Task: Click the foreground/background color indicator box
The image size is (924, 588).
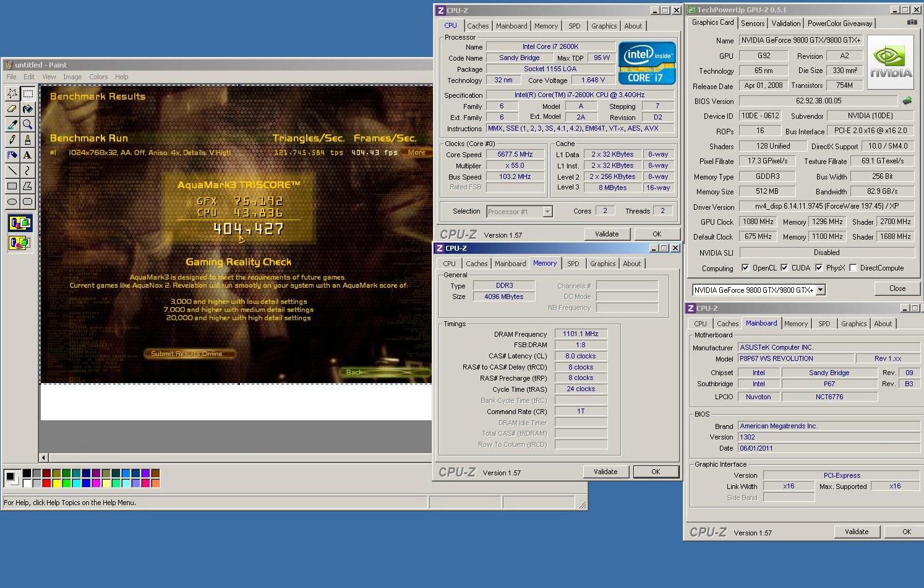Action: click(x=12, y=478)
